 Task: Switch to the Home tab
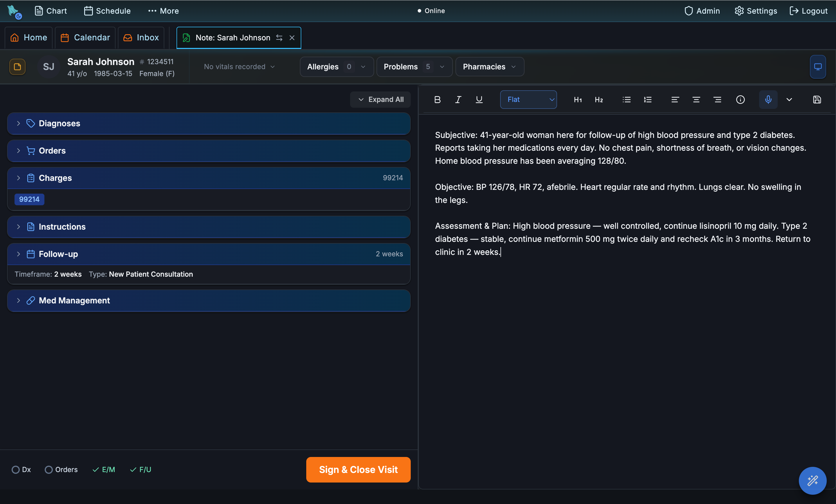point(28,37)
